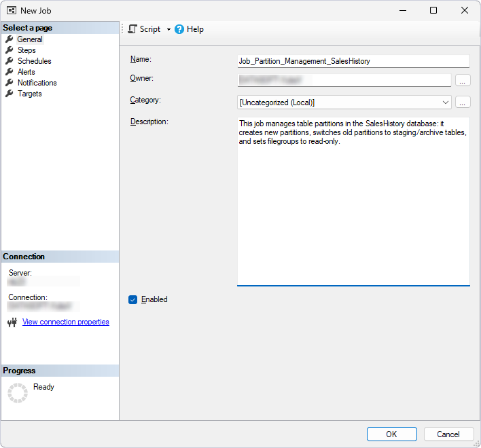Click the Ready progress spinner icon

tap(18, 393)
